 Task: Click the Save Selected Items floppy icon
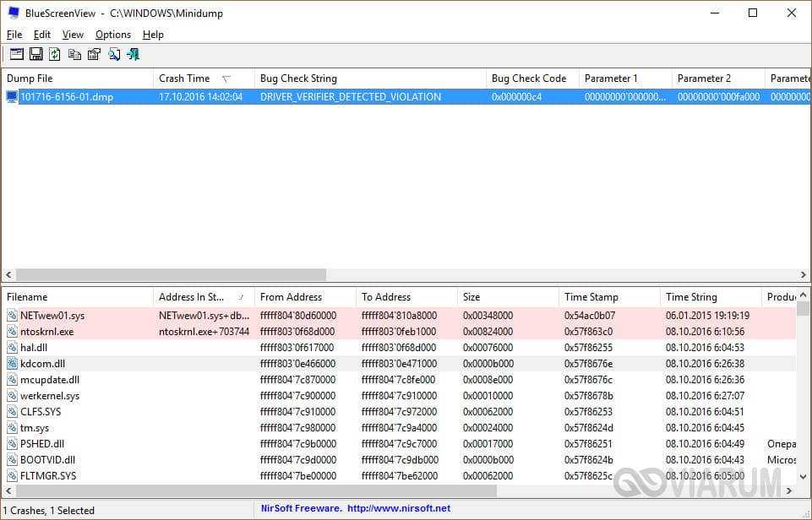tap(35, 54)
